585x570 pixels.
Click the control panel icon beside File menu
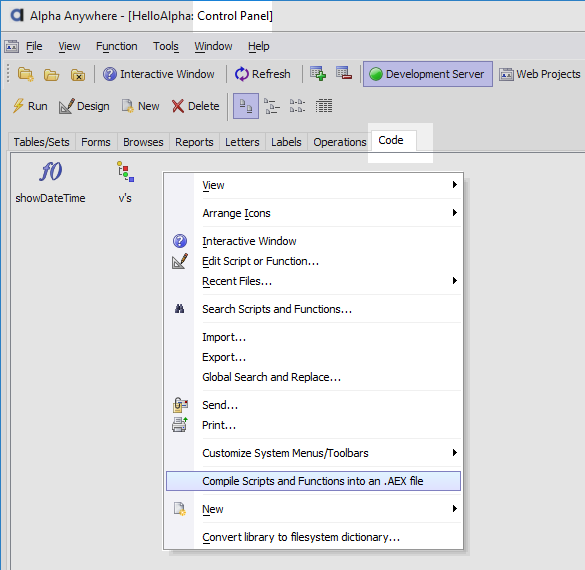12,47
